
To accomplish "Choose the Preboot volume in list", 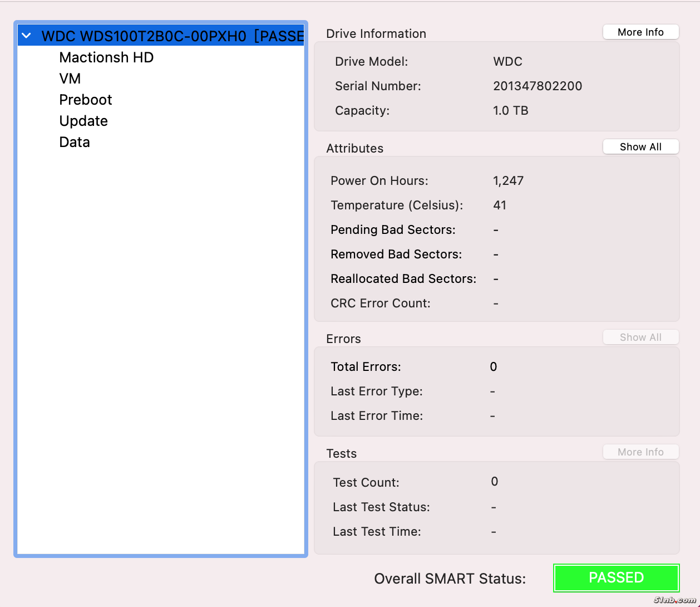I will [86, 100].
